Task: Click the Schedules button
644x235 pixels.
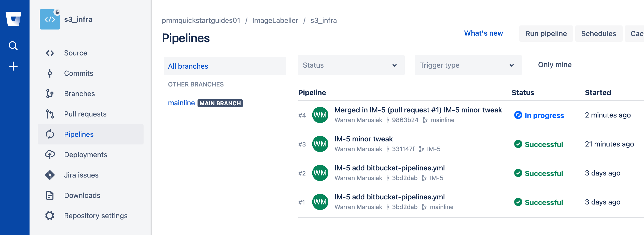Action: pos(598,34)
